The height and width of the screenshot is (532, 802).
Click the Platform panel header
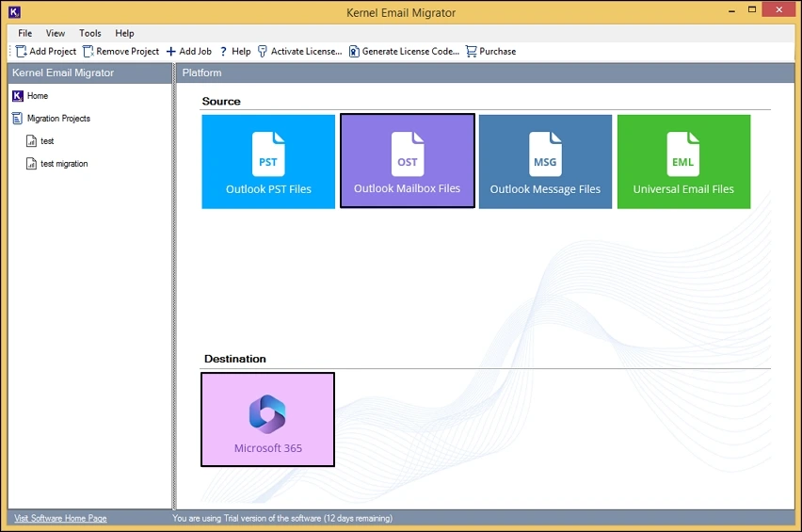point(485,73)
